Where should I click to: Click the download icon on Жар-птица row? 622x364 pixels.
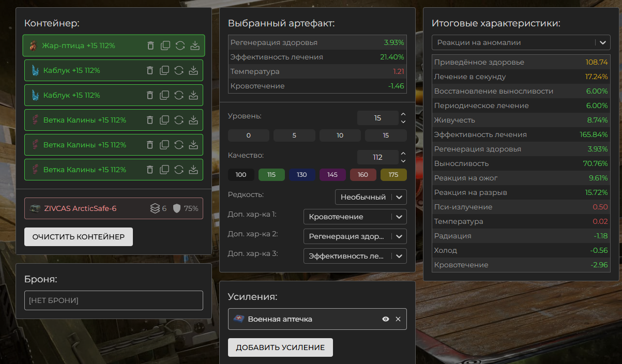(195, 45)
